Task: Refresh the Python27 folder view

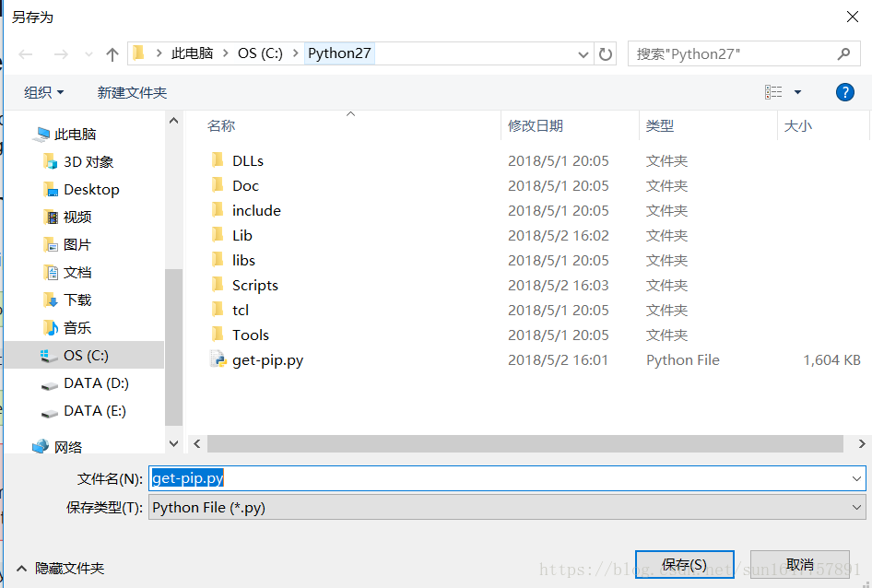Action: 606,53
